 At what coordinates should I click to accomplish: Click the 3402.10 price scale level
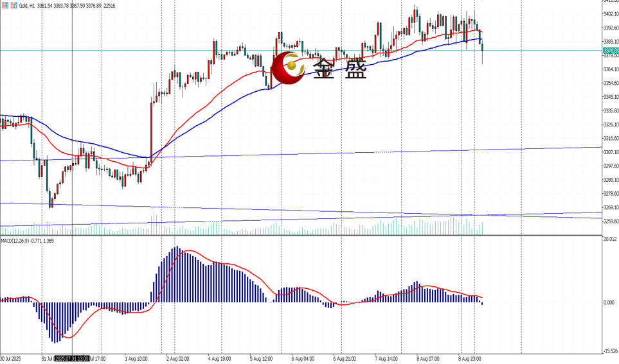[611, 14]
